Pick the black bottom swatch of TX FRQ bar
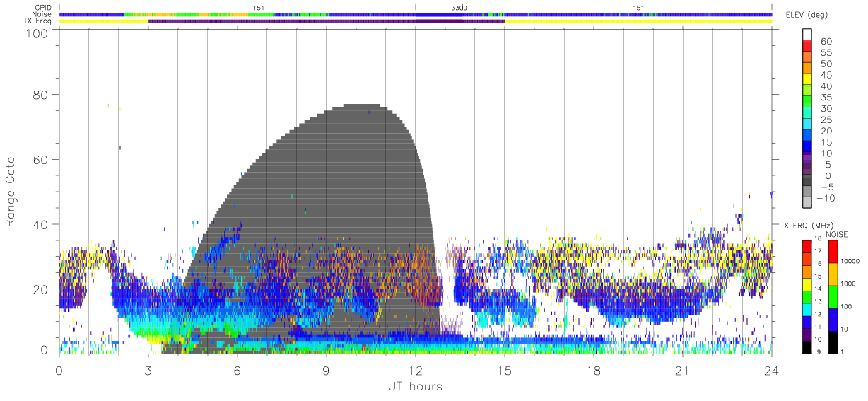 (807, 347)
